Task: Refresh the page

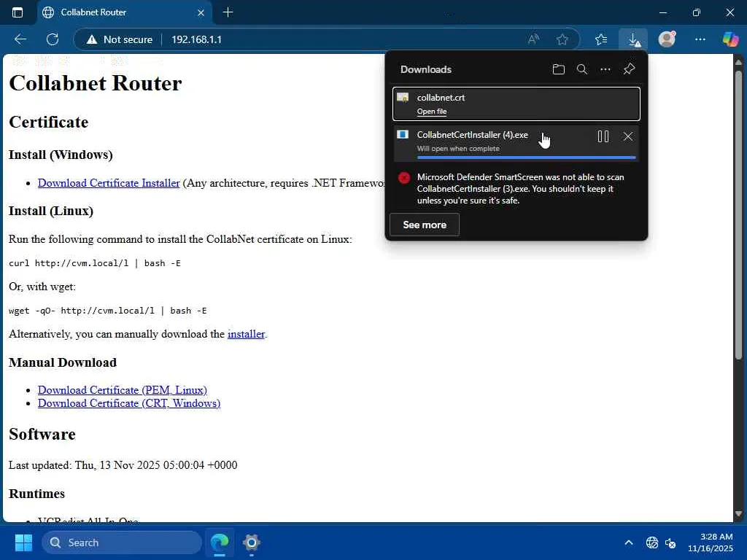Action: [53, 39]
